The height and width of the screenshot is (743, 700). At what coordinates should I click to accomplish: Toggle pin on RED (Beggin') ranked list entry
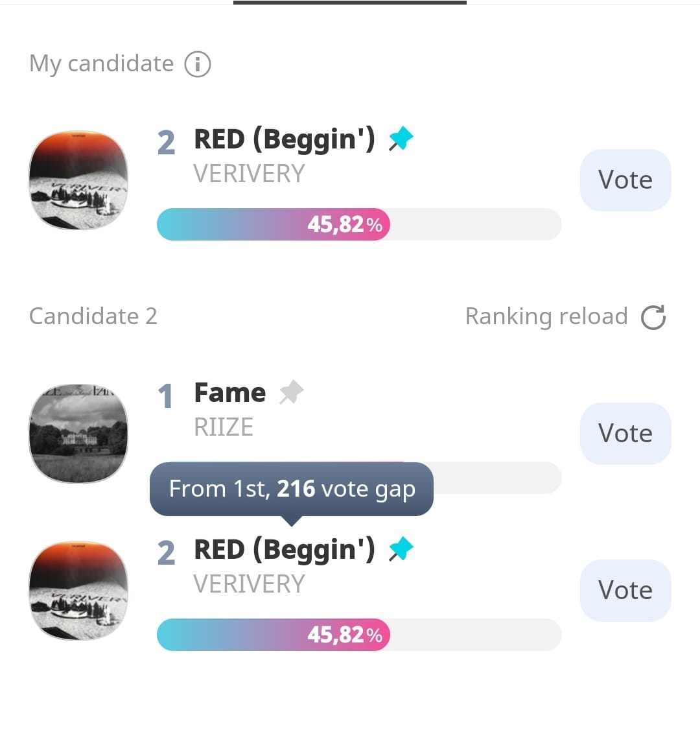pos(401,549)
